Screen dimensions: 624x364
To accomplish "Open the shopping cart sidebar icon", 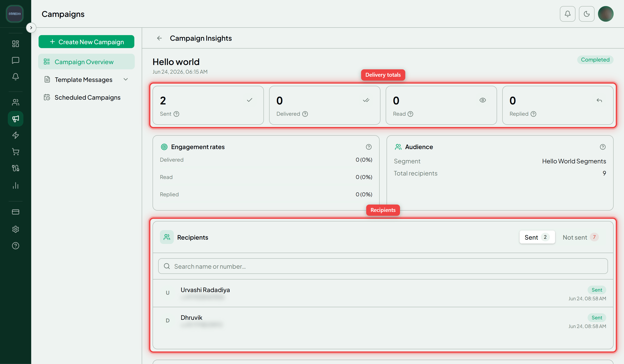I will tap(16, 152).
